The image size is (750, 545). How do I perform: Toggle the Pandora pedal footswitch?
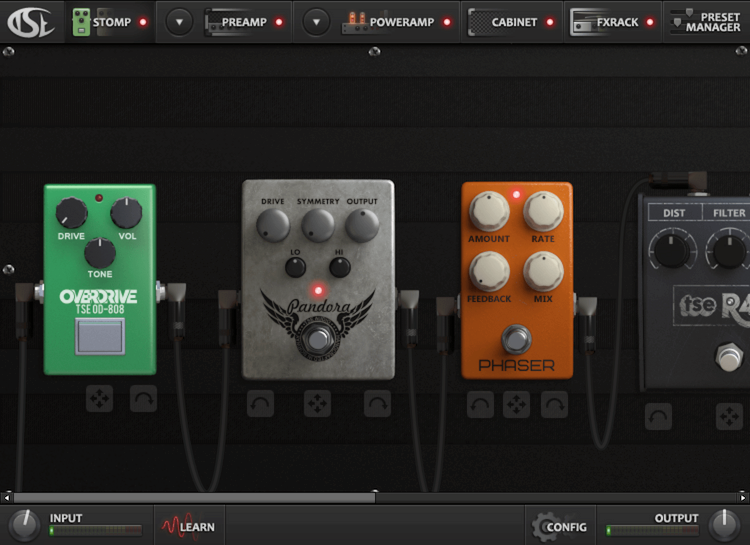click(318, 340)
